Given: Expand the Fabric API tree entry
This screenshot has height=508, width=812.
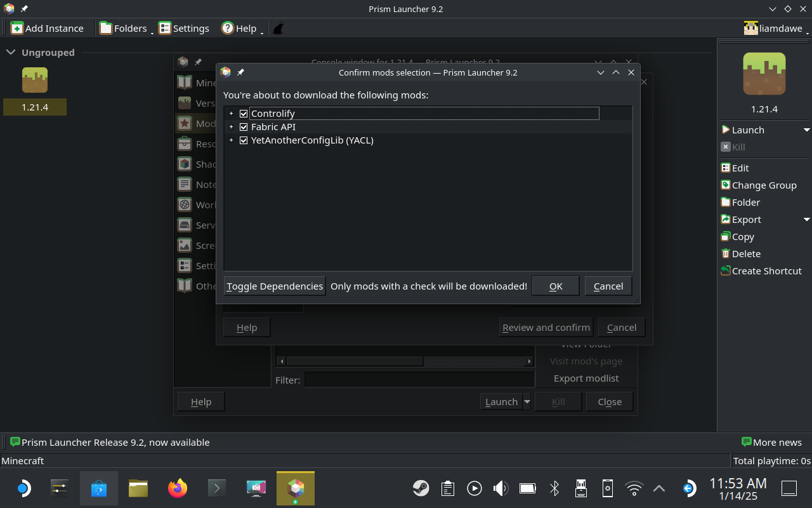Looking at the screenshot, I should [231, 127].
